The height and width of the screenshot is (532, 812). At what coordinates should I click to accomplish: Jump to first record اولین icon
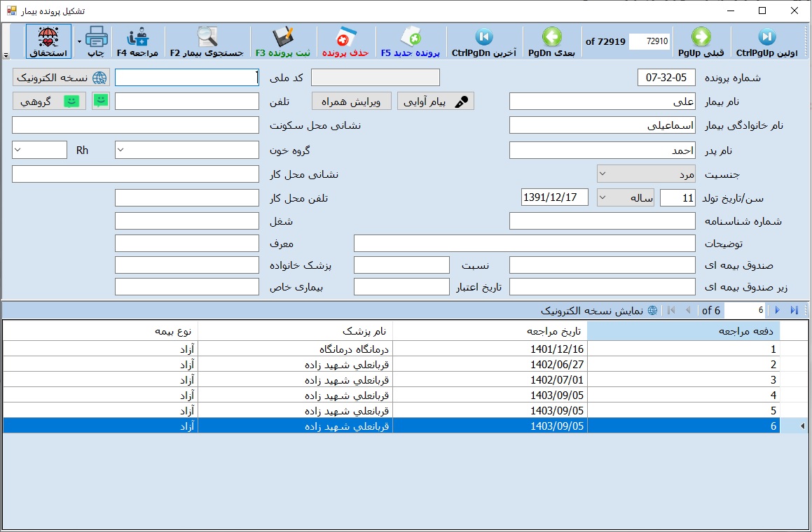[x=766, y=36]
